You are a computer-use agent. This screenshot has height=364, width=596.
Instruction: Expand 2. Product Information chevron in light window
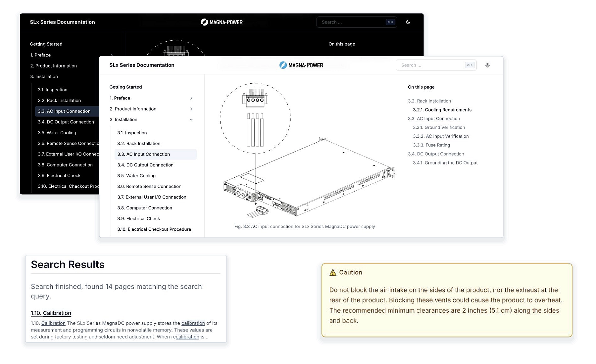191,109
